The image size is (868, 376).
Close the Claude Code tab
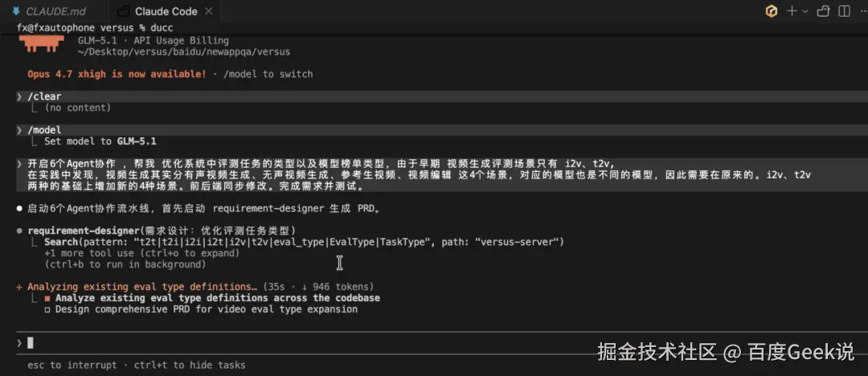[208, 11]
